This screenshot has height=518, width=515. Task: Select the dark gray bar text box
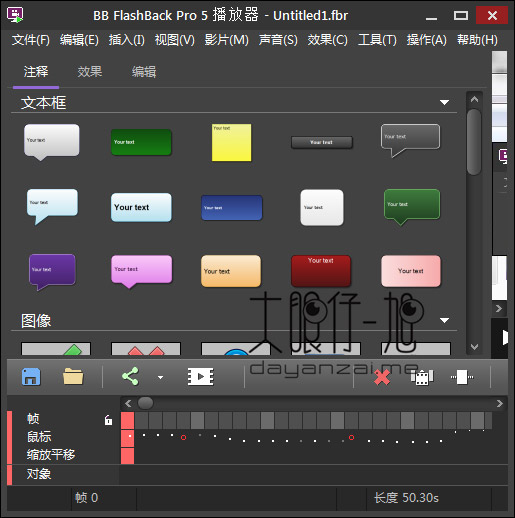click(322, 142)
